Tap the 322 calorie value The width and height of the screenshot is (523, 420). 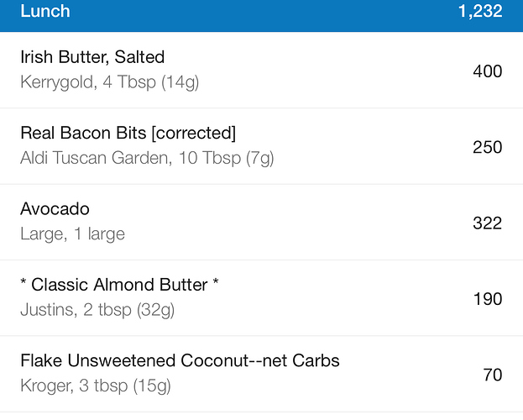[487, 223]
